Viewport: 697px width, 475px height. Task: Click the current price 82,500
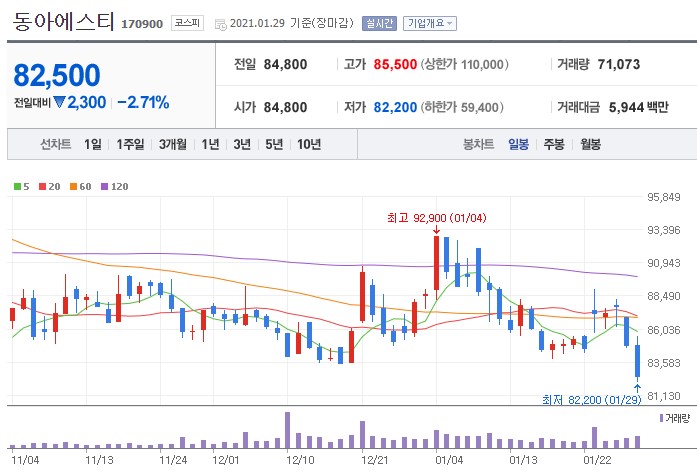pos(57,75)
